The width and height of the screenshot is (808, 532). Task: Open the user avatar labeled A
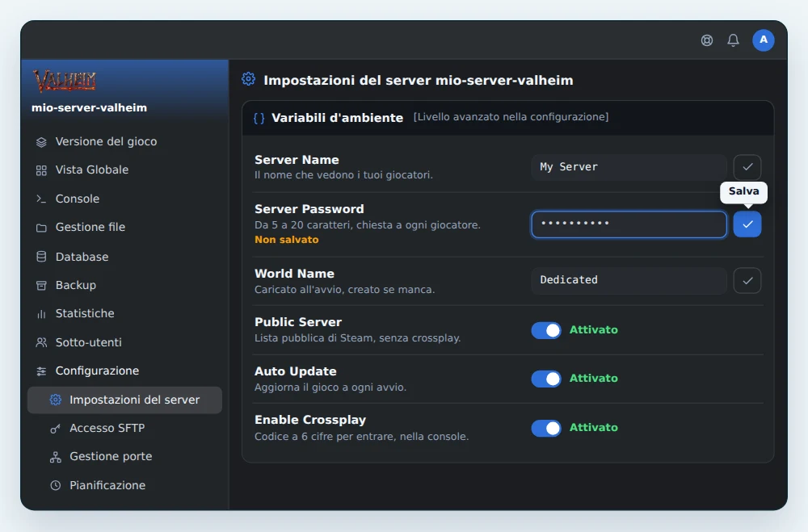point(764,40)
